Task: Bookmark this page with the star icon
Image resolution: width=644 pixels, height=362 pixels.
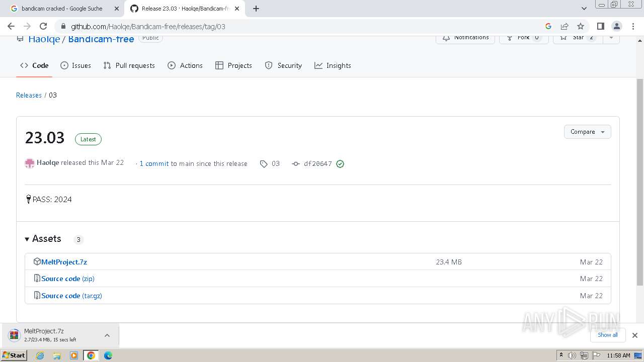Action: 581,26
